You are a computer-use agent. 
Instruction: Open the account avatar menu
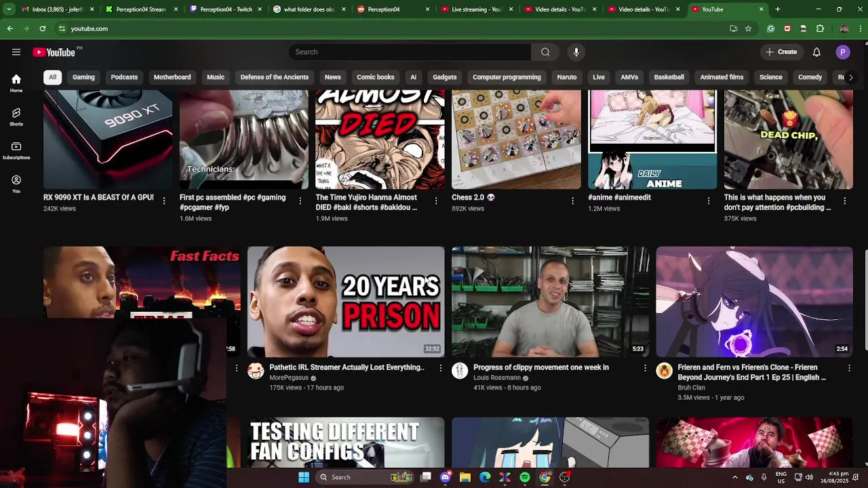click(843, 52)
